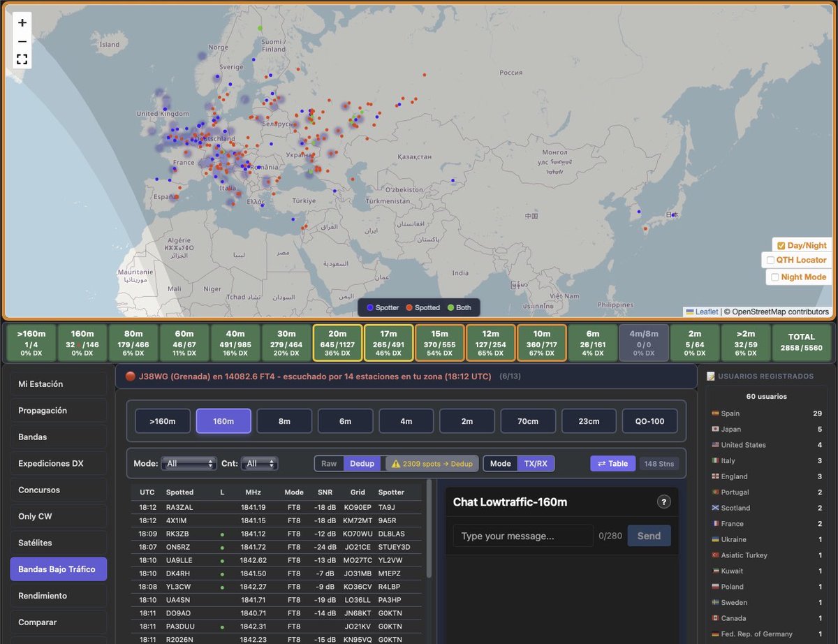Viewport: 838px width, 644px height.
Task: Select the 4m/8m band tile
Action: click(x=644, y=342)
